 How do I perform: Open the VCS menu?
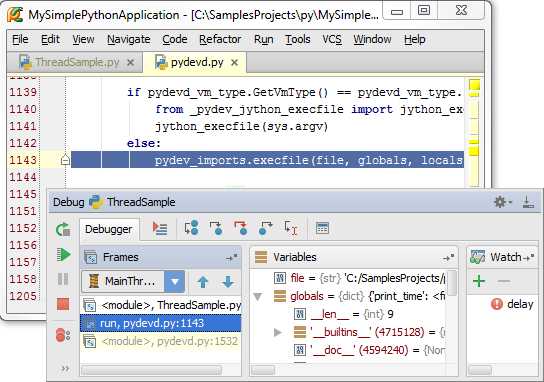click(x=332, y=39)
